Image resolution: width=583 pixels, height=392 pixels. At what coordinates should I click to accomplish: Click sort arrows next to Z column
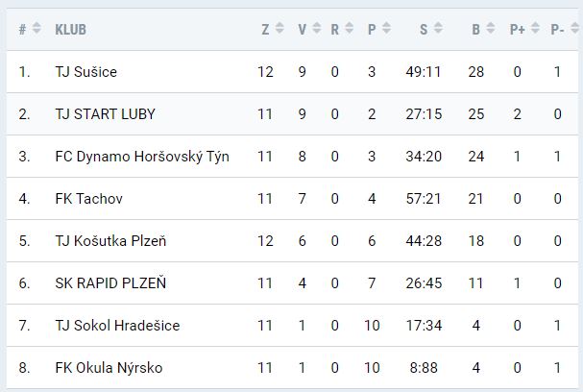(279, 29)
